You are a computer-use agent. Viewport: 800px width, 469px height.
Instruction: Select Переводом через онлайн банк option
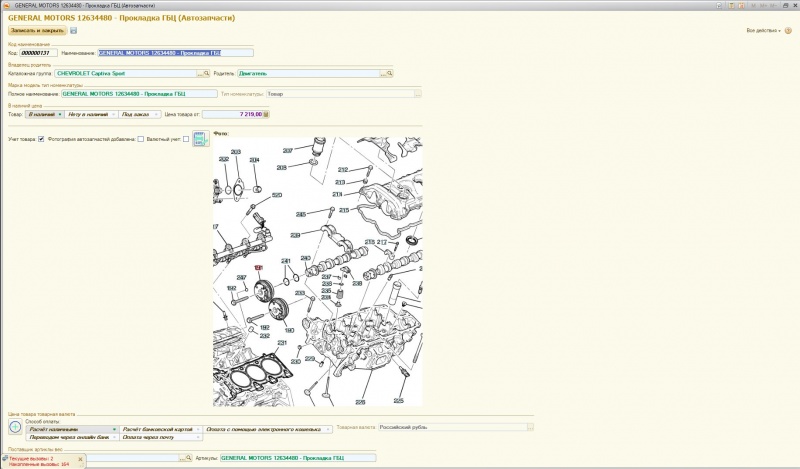[x=72, y=437]
